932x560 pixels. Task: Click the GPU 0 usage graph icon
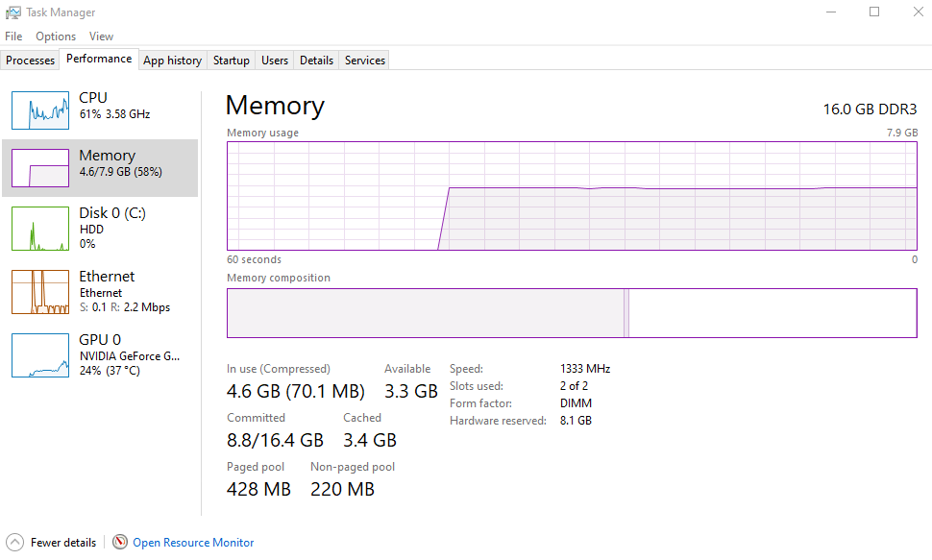(40, 355)
